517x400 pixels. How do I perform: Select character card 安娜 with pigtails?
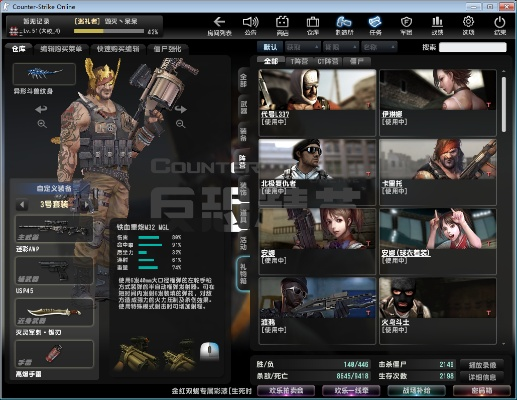tap(317, 241)
